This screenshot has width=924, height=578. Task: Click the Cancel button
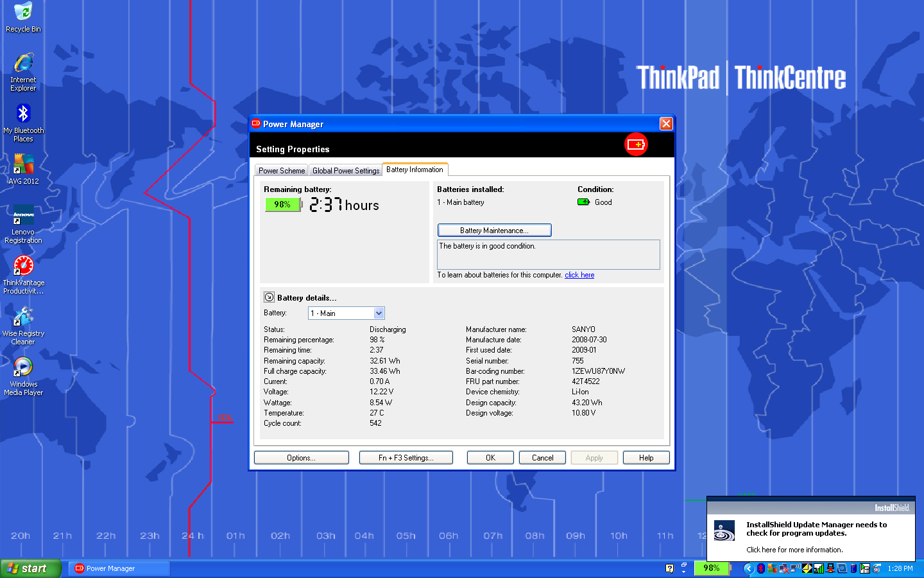coord(542,458)
